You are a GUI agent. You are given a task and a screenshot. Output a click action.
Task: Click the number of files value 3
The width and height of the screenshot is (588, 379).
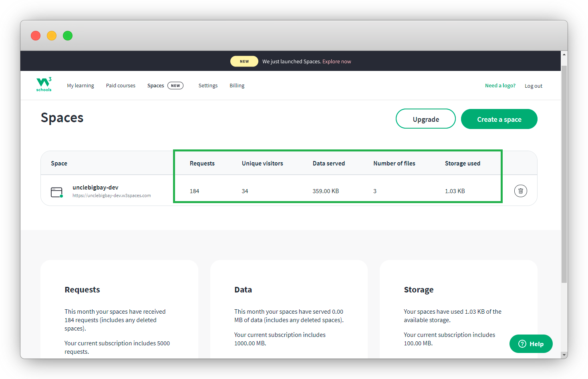tap(375, 191)
